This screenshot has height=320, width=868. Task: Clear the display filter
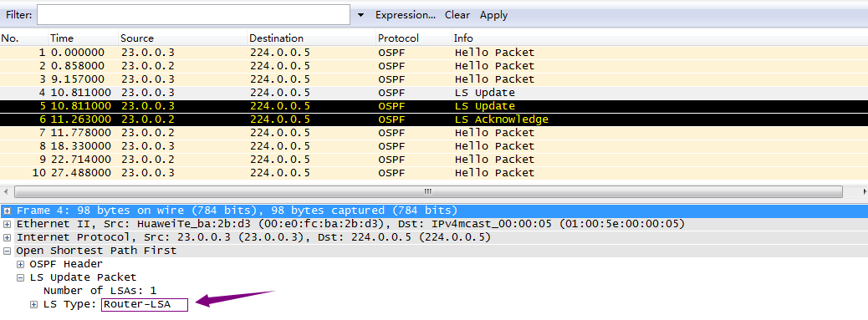pyautogui.click(x=457, y=15)
